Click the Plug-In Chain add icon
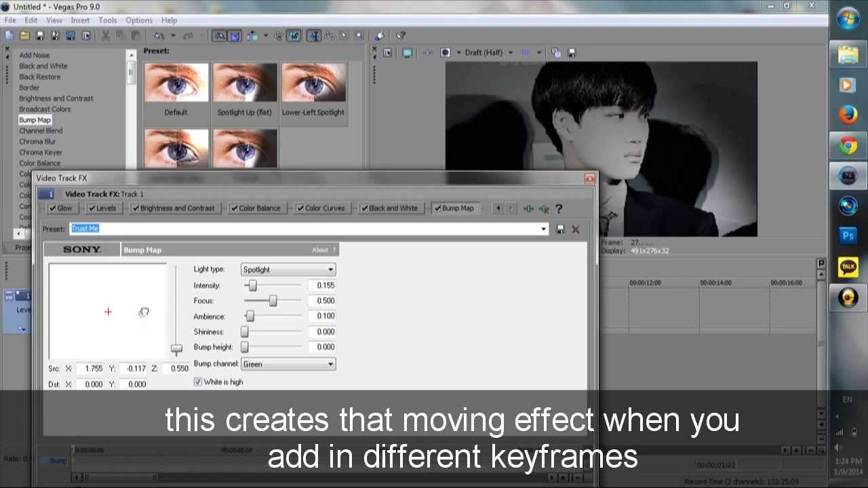This screenshot has width=868, height=488. click(528, 209)
